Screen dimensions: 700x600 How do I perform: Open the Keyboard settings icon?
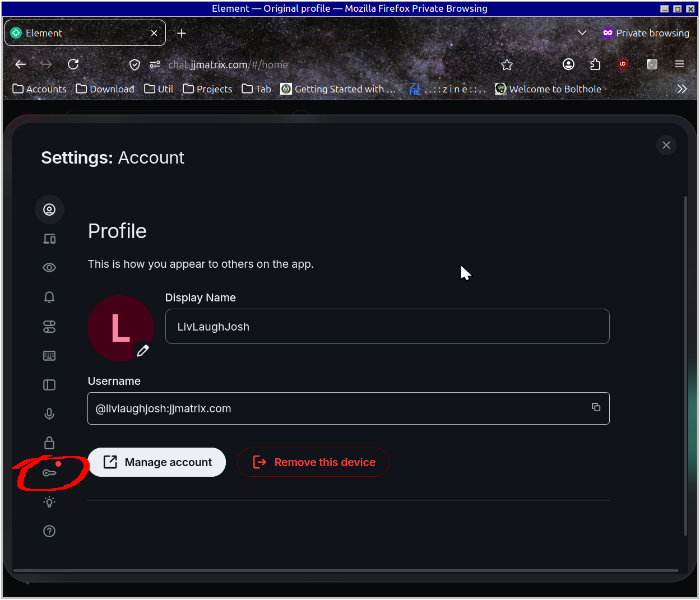coord(49,356)
